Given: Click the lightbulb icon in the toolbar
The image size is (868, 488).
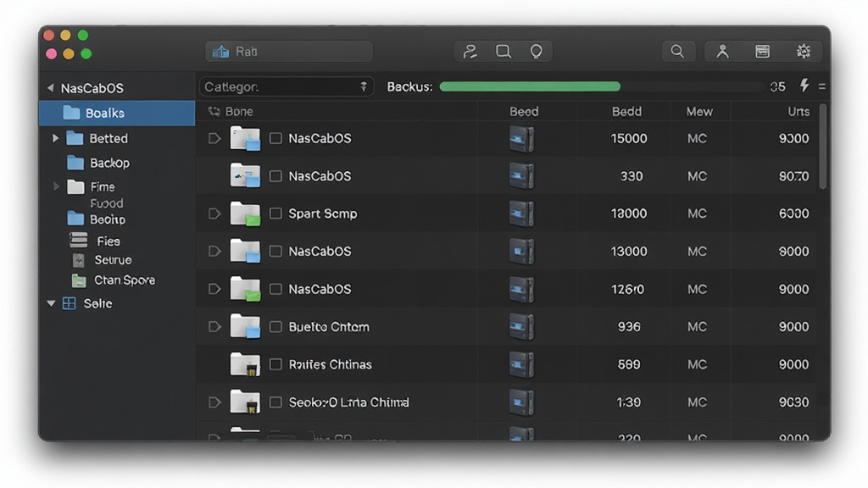Looking at the screenshot, I should (x=536, y=52).
